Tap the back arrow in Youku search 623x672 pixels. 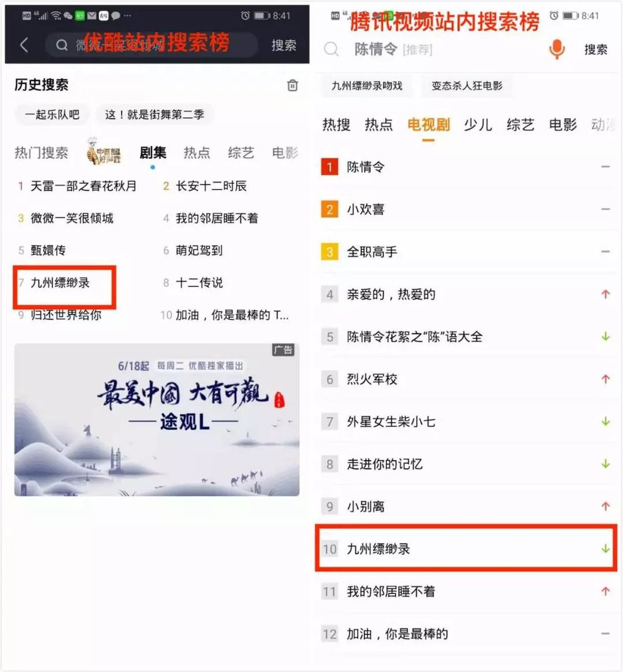coord(24,45)
